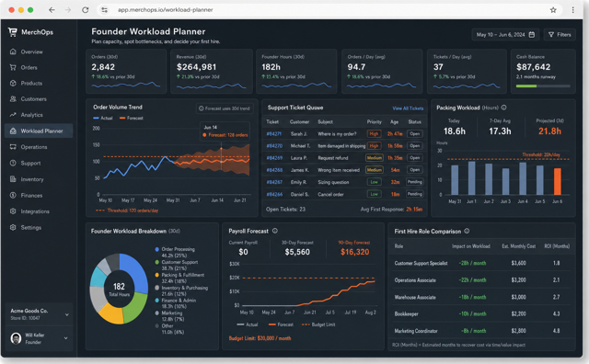Screen dimensions: 589x364
Task: Click Open status on Sarah J. ticket
Action: point(415,134)
